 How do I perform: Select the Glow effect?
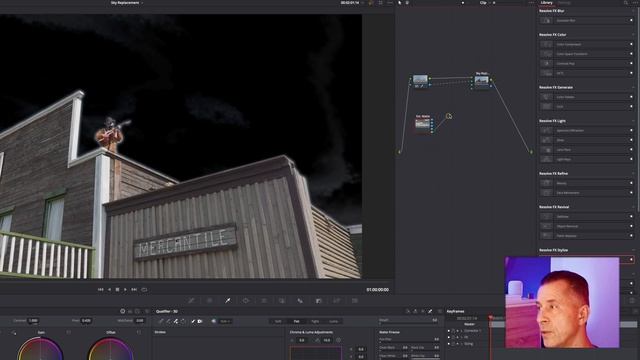(x=586, y=140)
